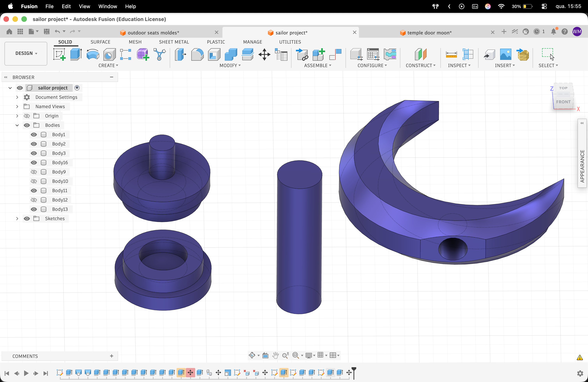Click the TOP face of ViewCube

tap(563, 88)
